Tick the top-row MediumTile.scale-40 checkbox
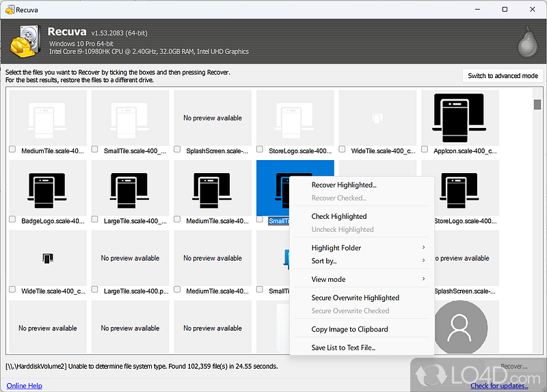The width and height of the screenshot is (547, 392). point(12,149)
